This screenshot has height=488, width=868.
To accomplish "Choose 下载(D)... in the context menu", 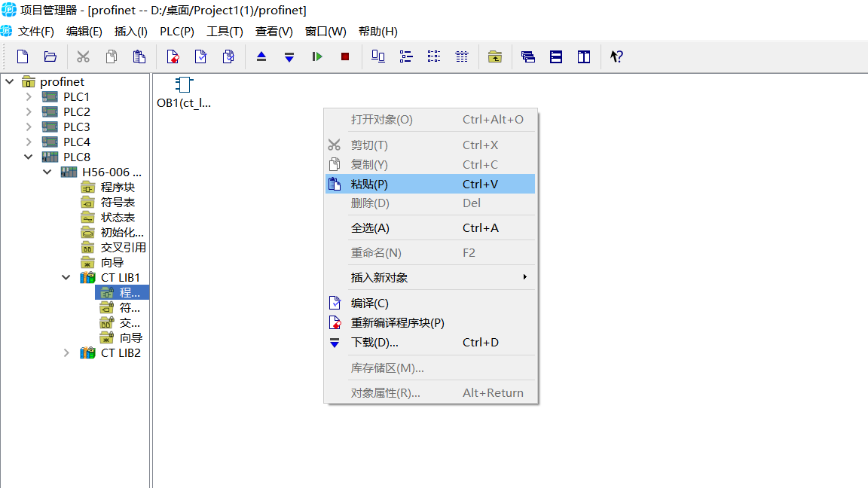I will [430, 343].
